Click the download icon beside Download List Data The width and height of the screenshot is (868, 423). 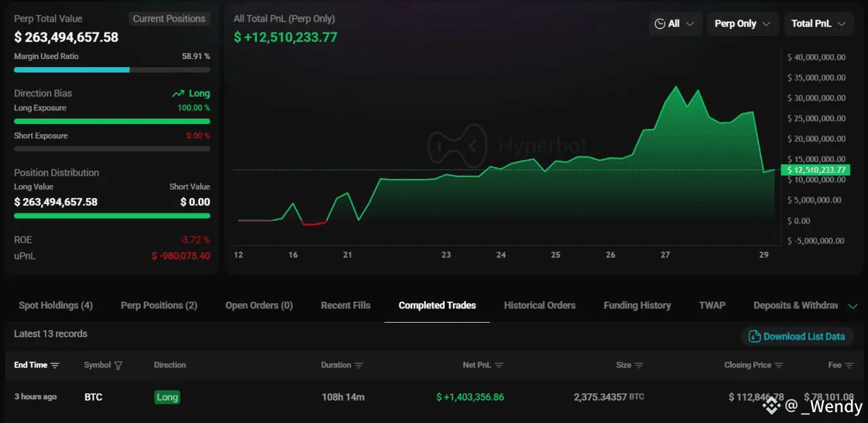pos(754,336)
